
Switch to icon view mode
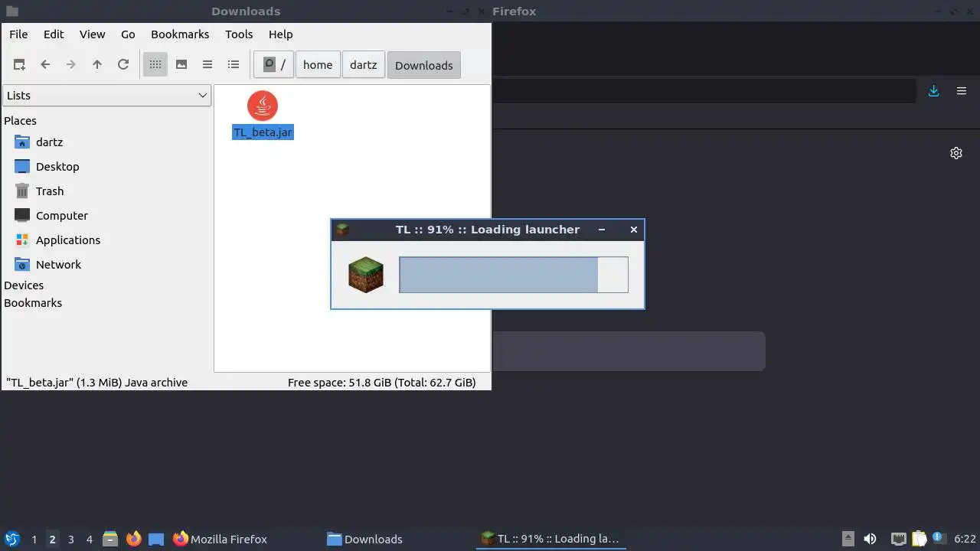[x=155, y=65]
